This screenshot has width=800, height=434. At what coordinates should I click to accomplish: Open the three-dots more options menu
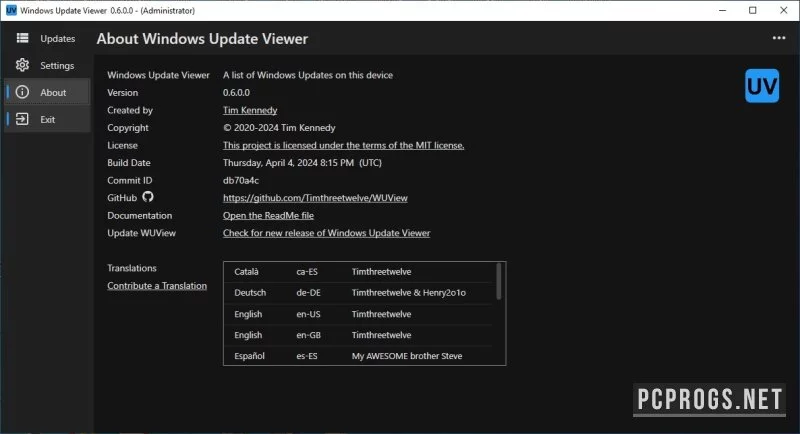(779, 38)
